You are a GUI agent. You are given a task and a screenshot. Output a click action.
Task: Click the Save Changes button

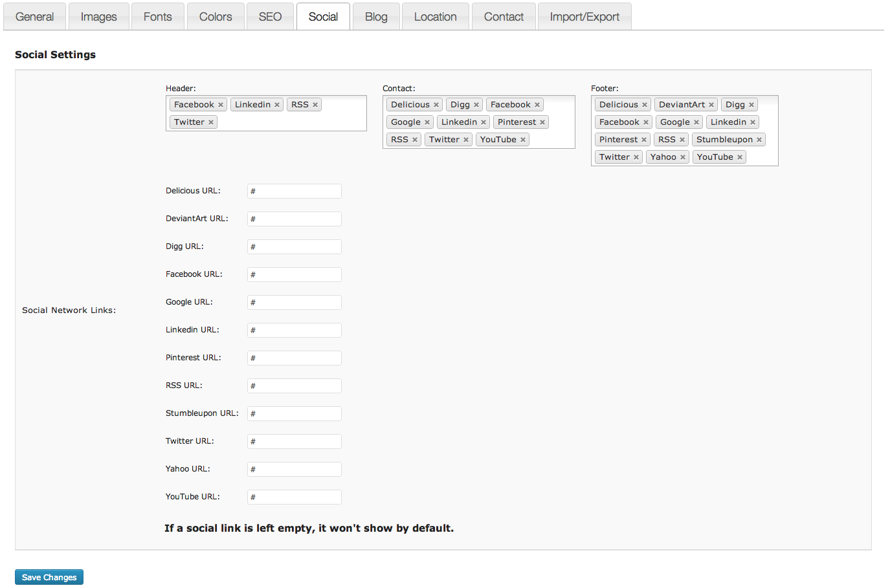click(49, 577)
